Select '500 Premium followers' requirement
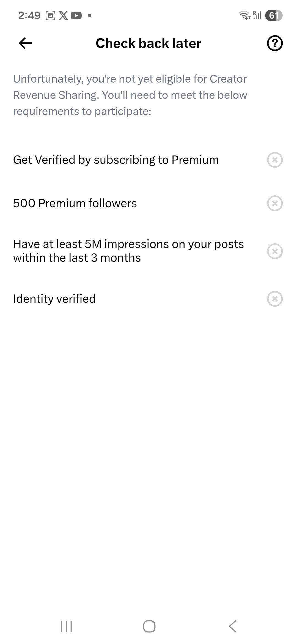 [x=75, y=203]
